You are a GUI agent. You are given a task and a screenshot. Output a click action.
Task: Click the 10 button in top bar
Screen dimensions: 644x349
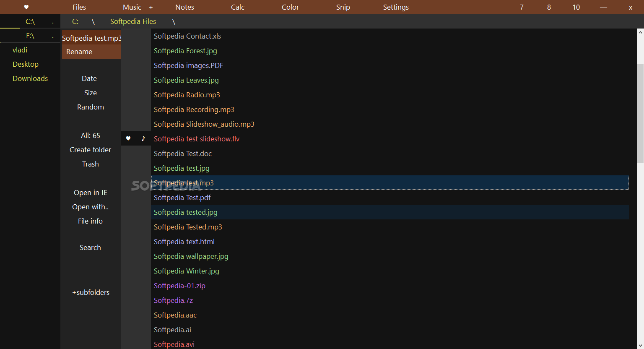[576, 7]
